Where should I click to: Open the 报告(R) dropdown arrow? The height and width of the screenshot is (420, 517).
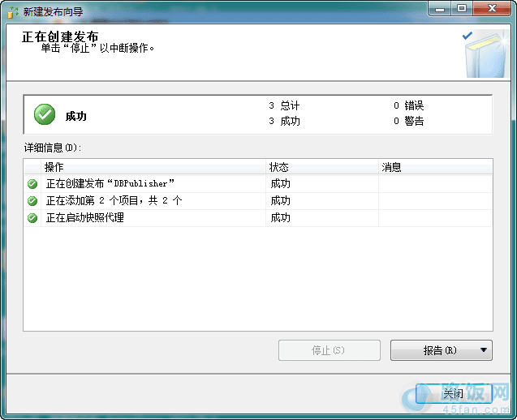pyautogui.click(x=484, y=349)
